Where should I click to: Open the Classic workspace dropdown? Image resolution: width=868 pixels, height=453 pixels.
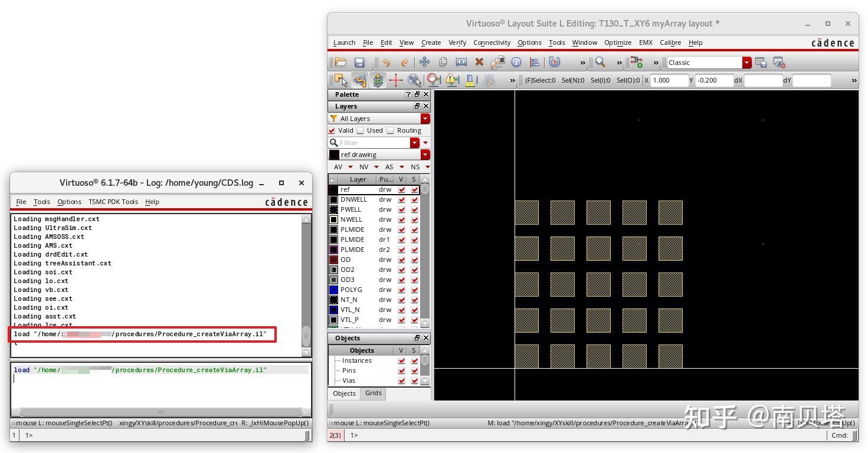click(x=746, y=63)
